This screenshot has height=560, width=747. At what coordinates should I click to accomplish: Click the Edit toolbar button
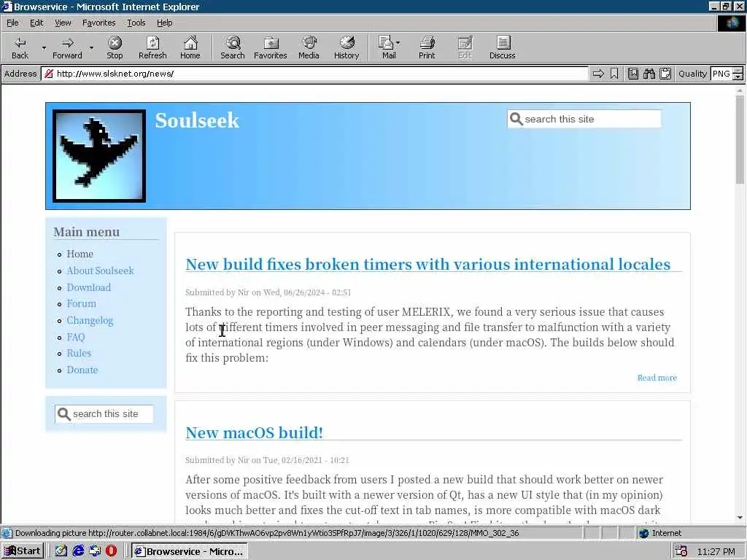pyautogui.click(x=465, y=47)
